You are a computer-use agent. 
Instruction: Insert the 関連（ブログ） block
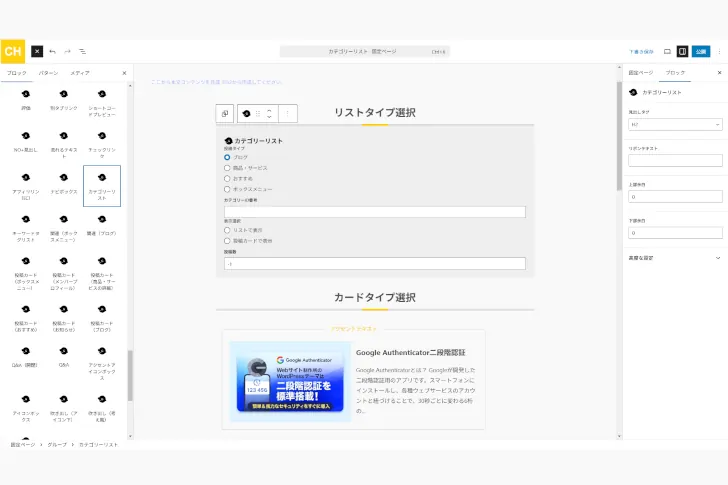point(102,226)
